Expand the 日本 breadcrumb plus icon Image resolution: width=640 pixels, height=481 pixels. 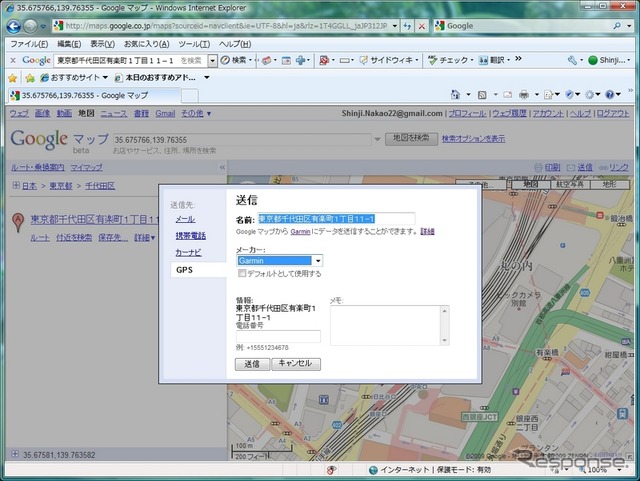click(x=16, y=185)
